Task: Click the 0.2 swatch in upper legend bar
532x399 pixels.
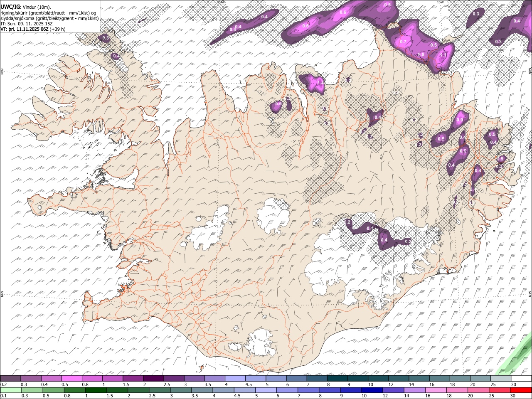Action: 10,379
